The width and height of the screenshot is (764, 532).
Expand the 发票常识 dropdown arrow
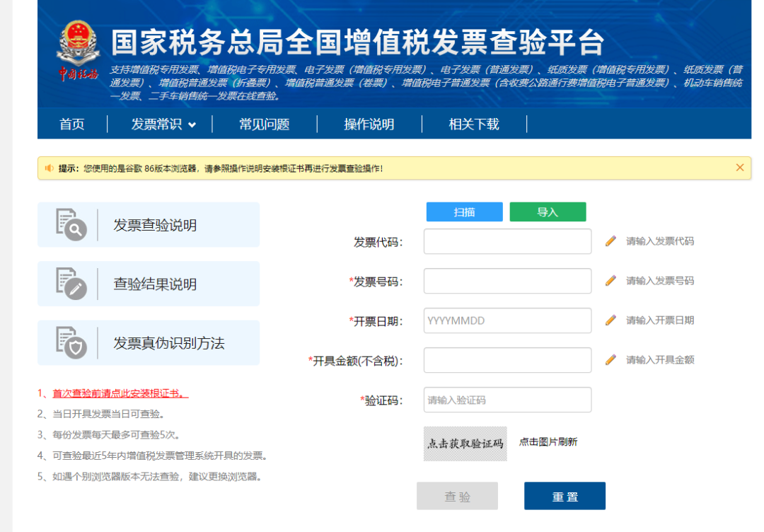192,125
